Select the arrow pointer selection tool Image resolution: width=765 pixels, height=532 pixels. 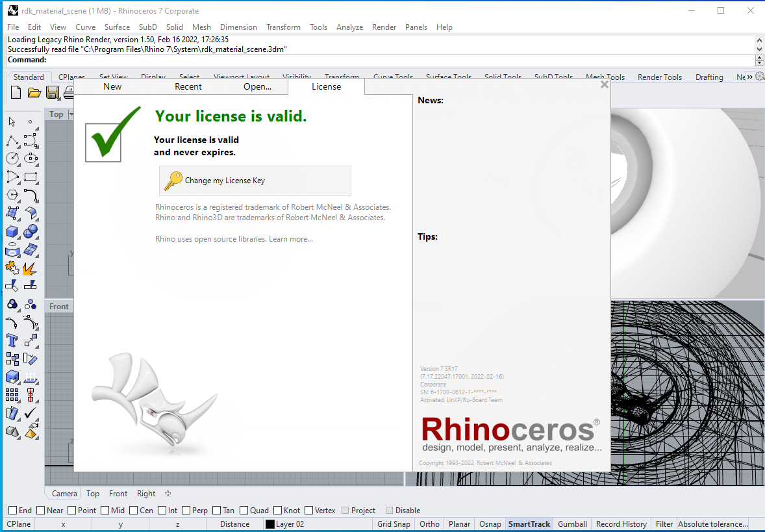pyautogui.click(x=12, y=121)
